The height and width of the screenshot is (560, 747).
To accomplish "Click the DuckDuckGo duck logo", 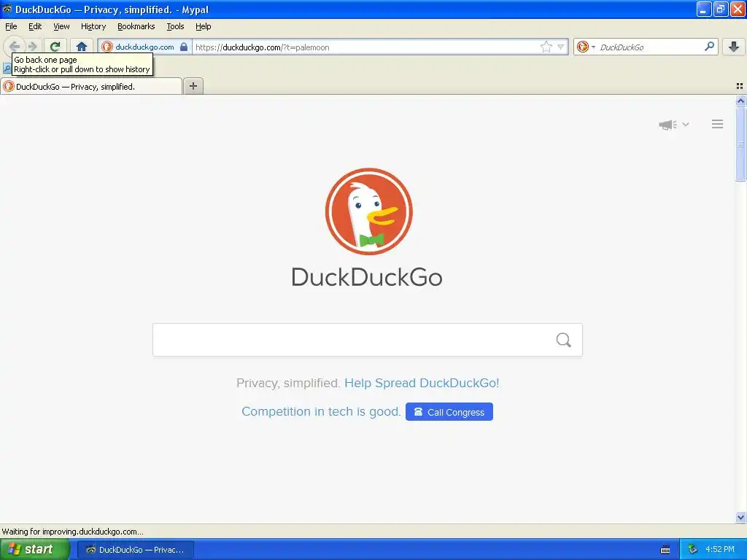I will pyautogui.click(x=368, y=211).
